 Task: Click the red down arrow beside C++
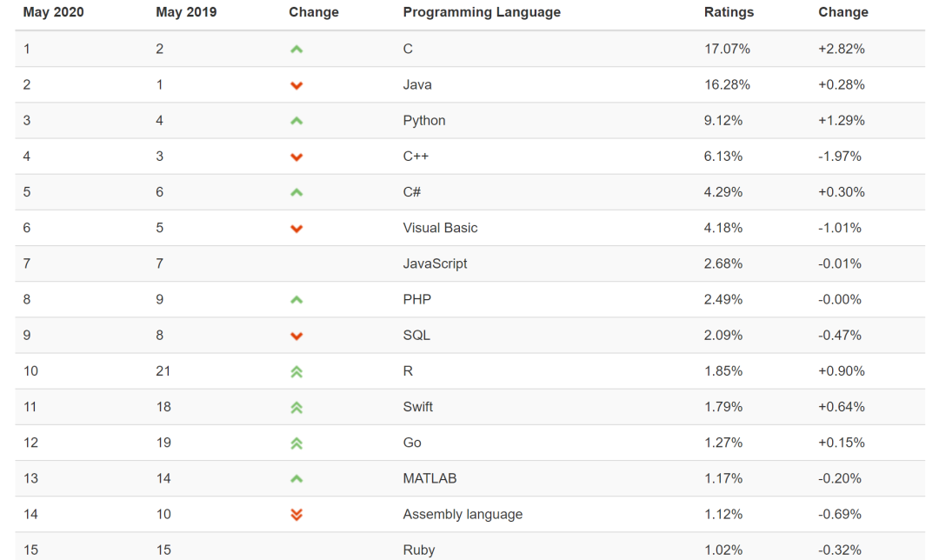tap(296, 157)
